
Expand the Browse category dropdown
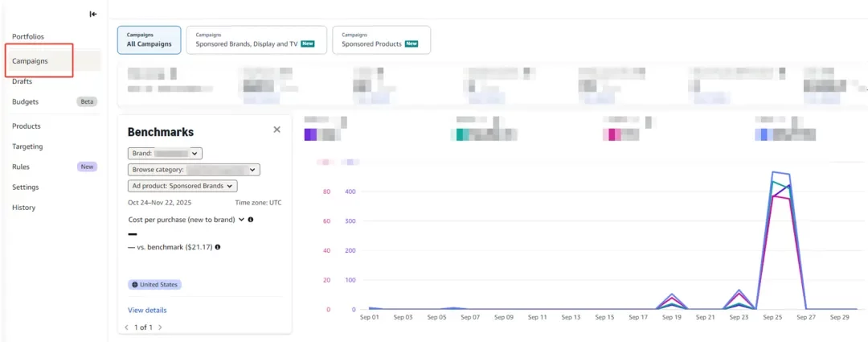pos(194,170)
